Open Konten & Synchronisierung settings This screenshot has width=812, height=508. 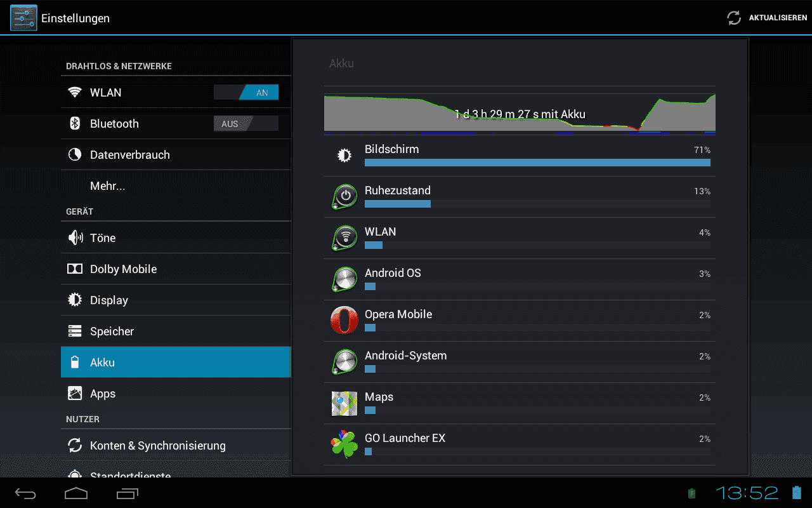point(176,446)
